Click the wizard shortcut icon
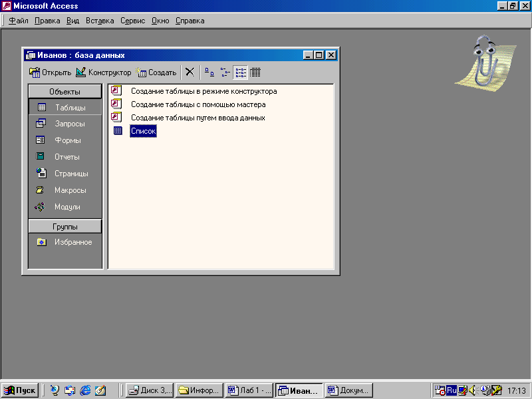Viewport: 532px width, 399px height. click(116, 104)
